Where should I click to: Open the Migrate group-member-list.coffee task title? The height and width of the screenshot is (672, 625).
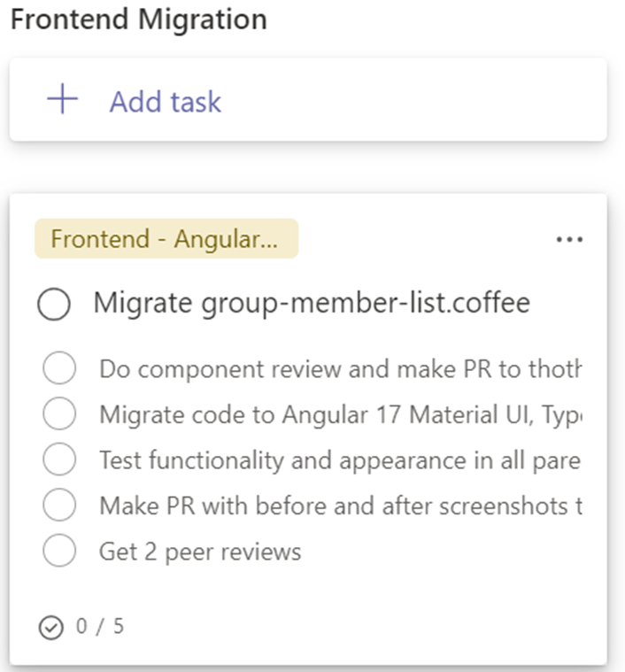point(312,304)
